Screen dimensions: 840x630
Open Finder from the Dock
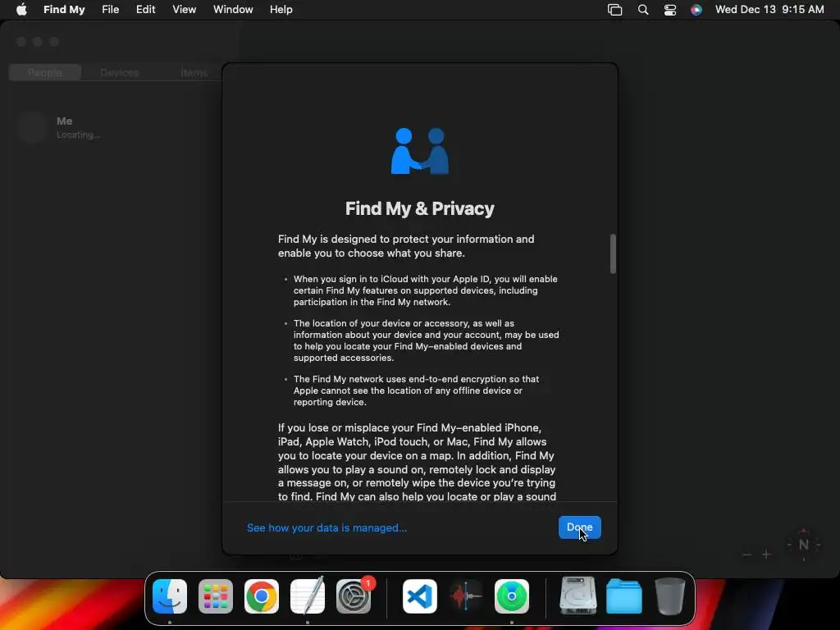coord(170,596)
